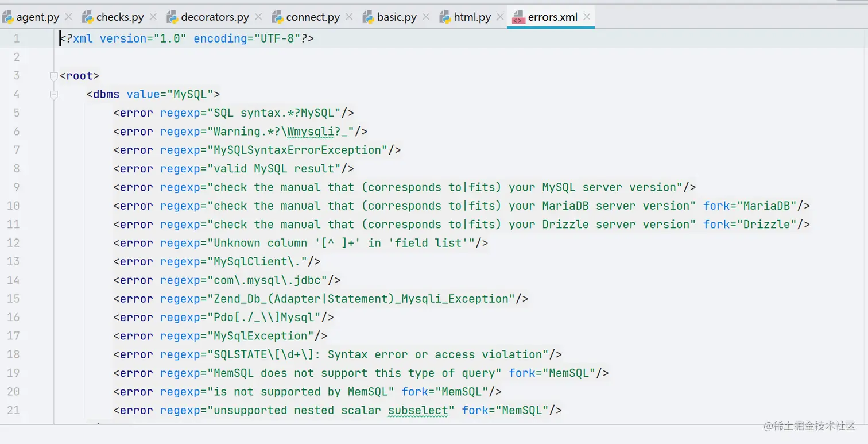Click the SQLSTATE syntax error regexp
Image resolution: width=868 pixels, height=444 pixels.
tap(378, 354)
